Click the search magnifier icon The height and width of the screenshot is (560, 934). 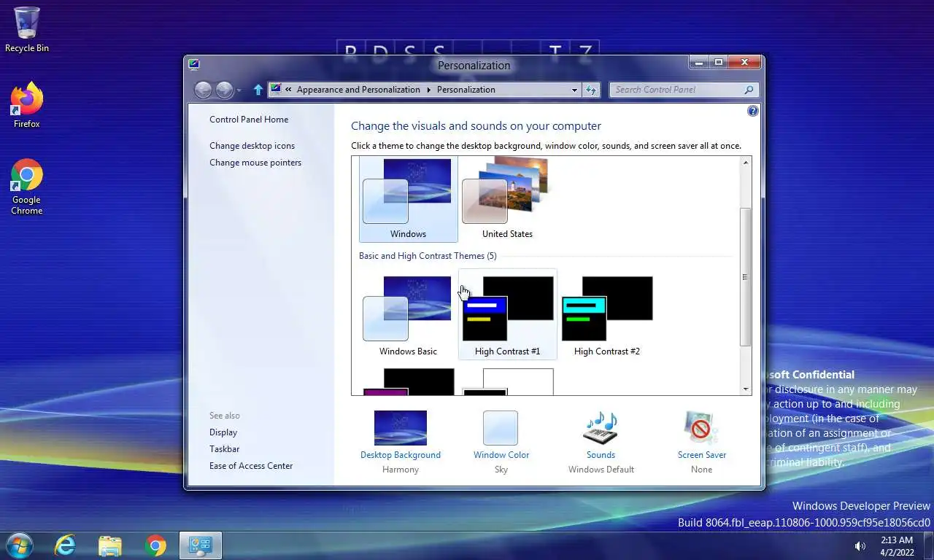pos(749,90)
